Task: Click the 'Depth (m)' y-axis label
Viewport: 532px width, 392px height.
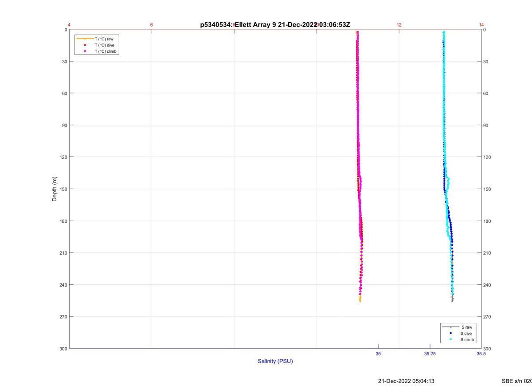Action: 55,189
